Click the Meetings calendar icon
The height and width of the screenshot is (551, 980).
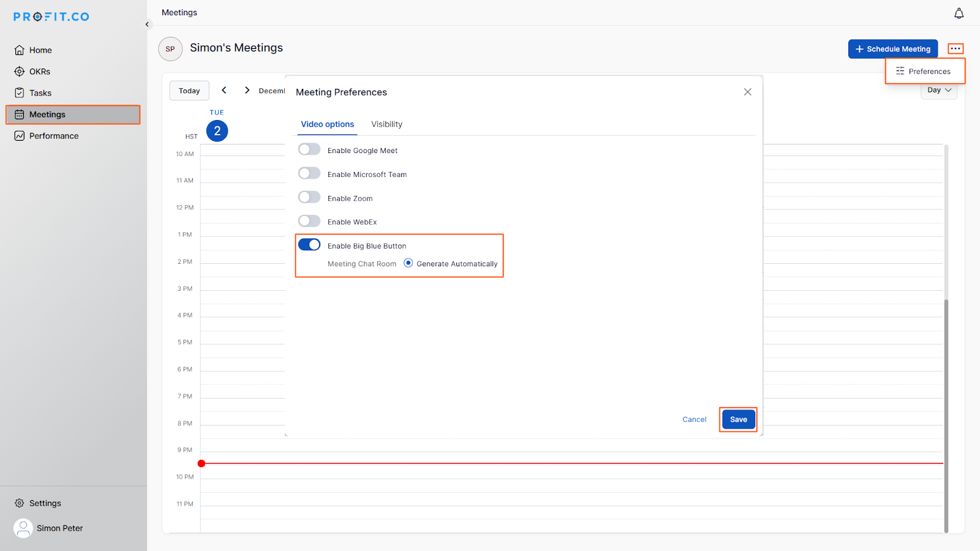[x=20, y=114]
